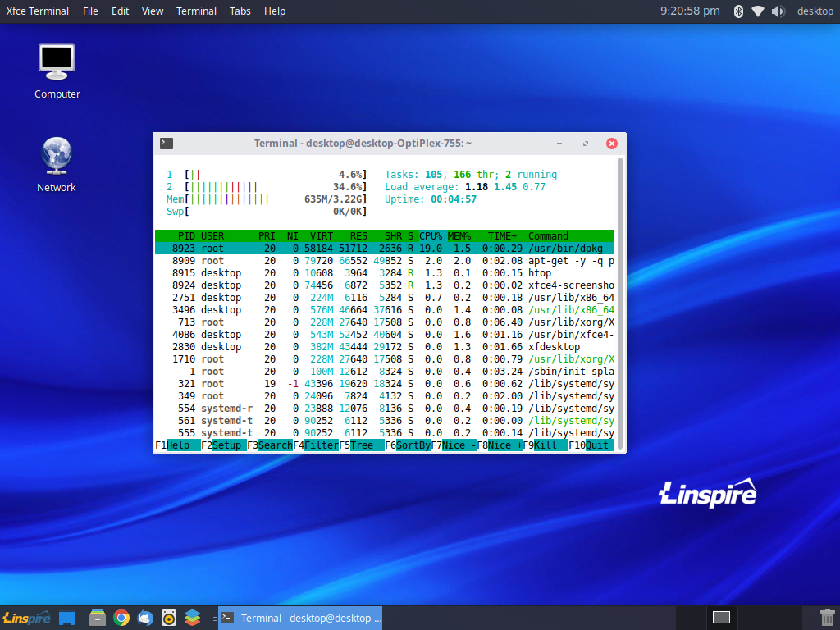Open the Linspire menu in the taskbar

click(x=25, y=619)
